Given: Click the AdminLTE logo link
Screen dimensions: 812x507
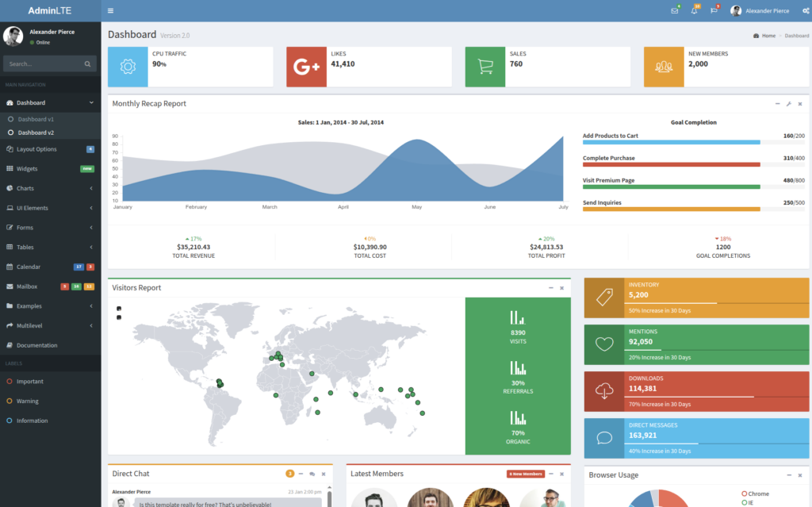Looking at the screenshot, I should click(x=50, y=11).
